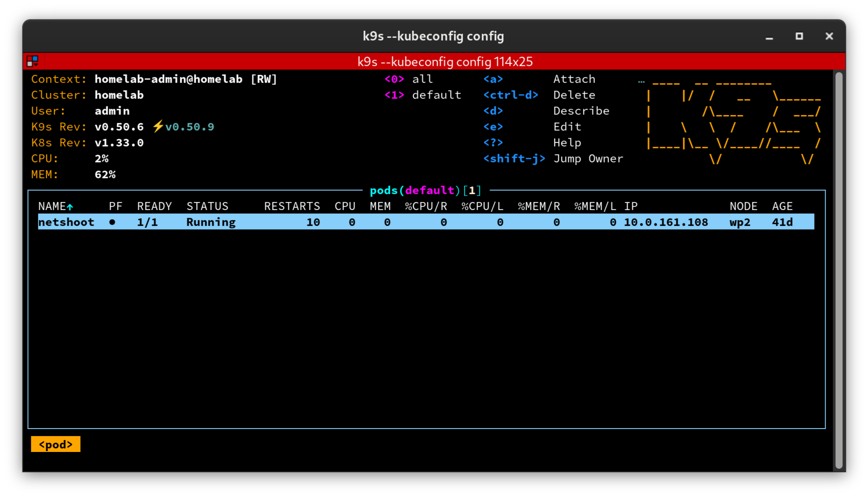
Task: Click the context value homelab-admin@homelab [RW]
Action: coord(186,79)
